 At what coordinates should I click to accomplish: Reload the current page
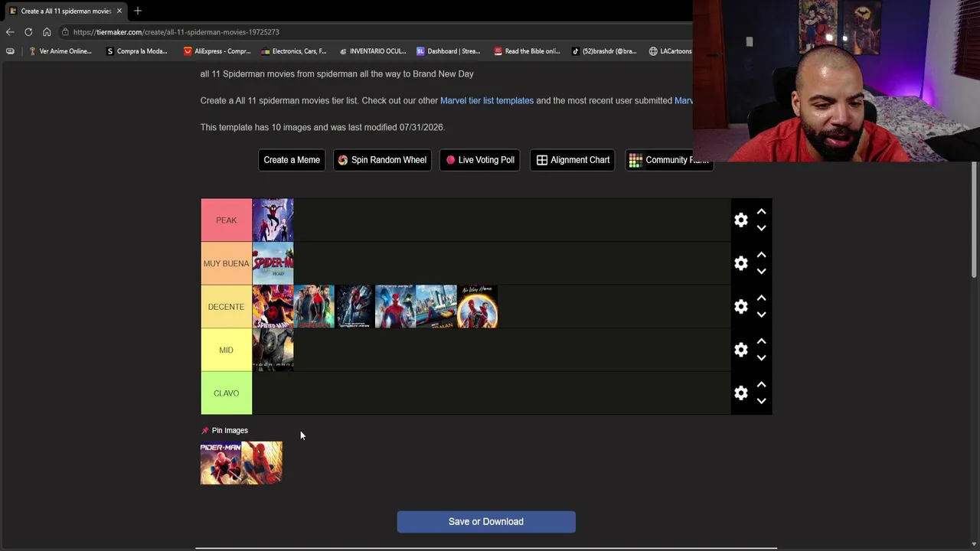coord(28,32)
